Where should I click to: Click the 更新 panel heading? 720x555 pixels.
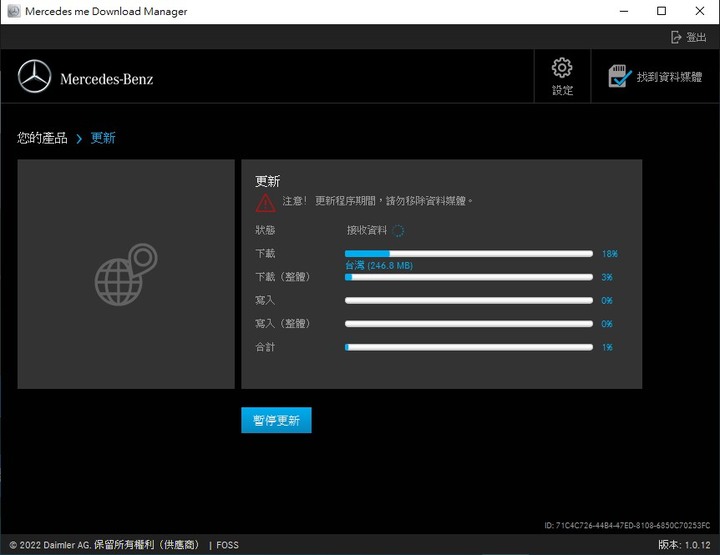(268, 181)
